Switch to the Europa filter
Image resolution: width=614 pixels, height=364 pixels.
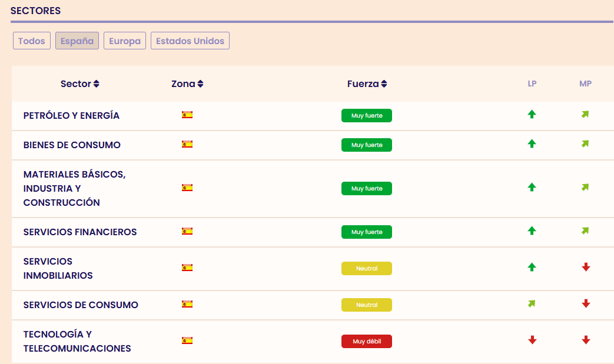point(125,41)
